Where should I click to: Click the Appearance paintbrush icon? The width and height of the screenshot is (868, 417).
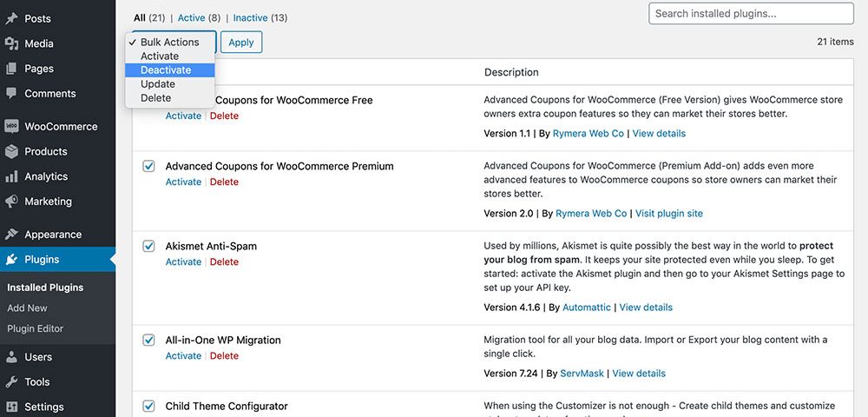[x=11, y=235]
